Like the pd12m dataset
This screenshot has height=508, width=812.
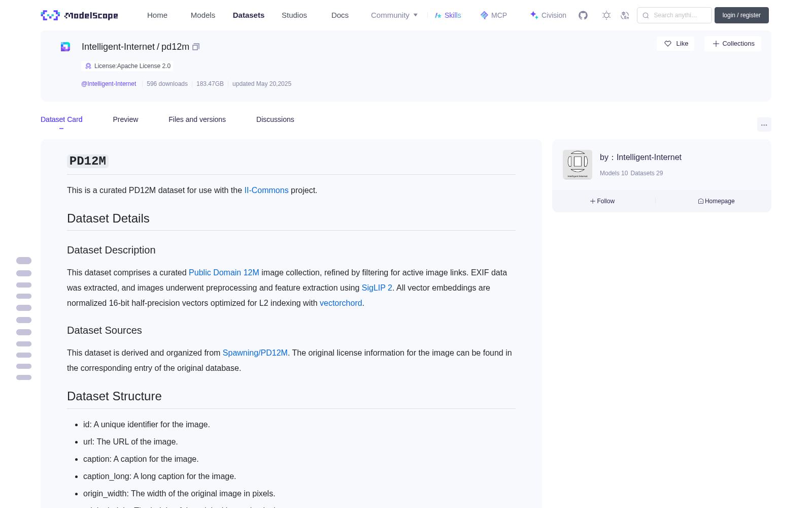pyautogui.click(x=676, y=44)
